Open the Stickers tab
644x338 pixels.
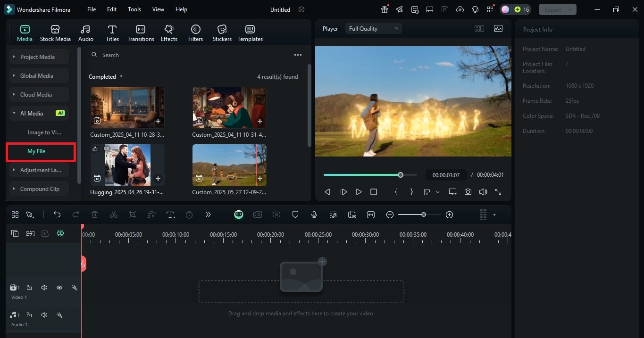coord(222,33)
